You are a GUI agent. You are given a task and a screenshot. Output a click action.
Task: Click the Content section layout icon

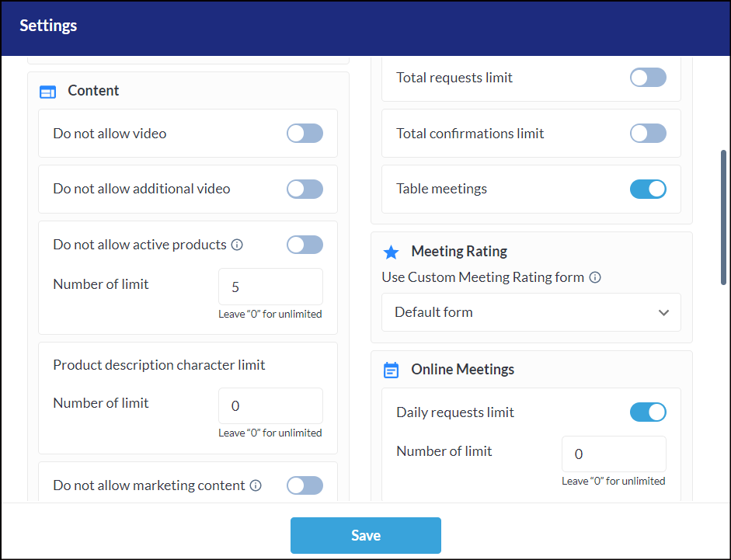point(48,92)
